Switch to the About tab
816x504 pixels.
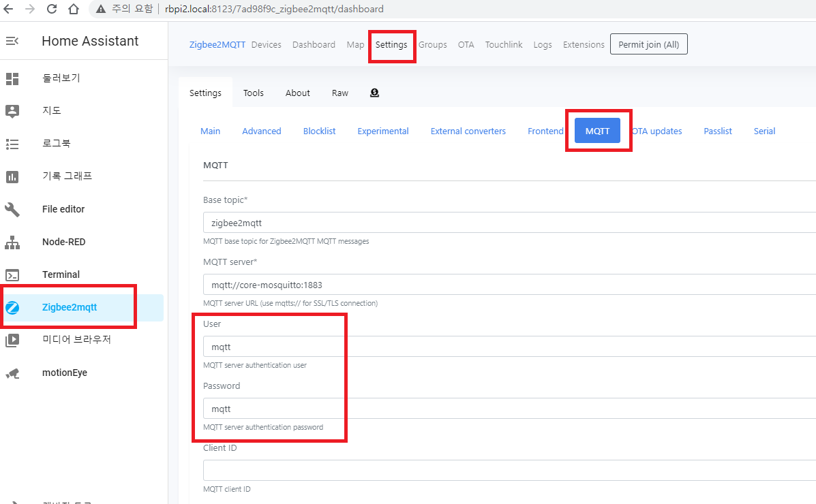pyautogui.click(x=298, y=93)
